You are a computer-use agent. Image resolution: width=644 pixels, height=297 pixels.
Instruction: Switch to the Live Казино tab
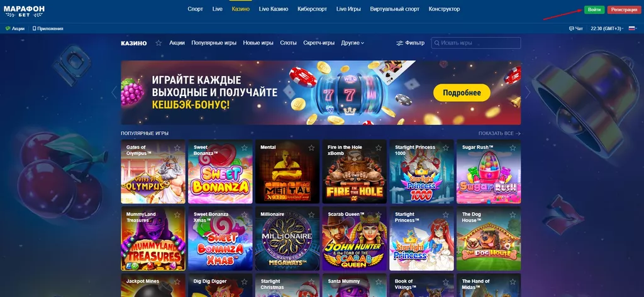pyautogui.click(x=274, y=9)
